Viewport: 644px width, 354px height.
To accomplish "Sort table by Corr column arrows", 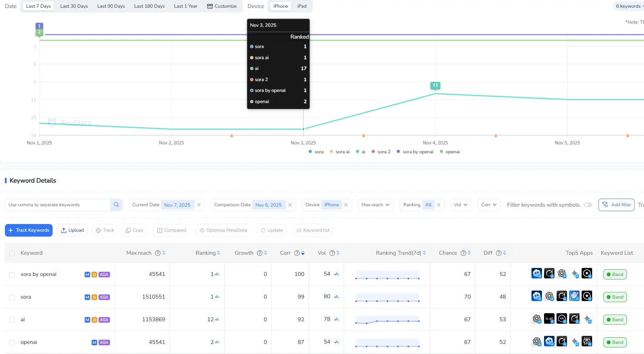I will click(x=303, y=253).
